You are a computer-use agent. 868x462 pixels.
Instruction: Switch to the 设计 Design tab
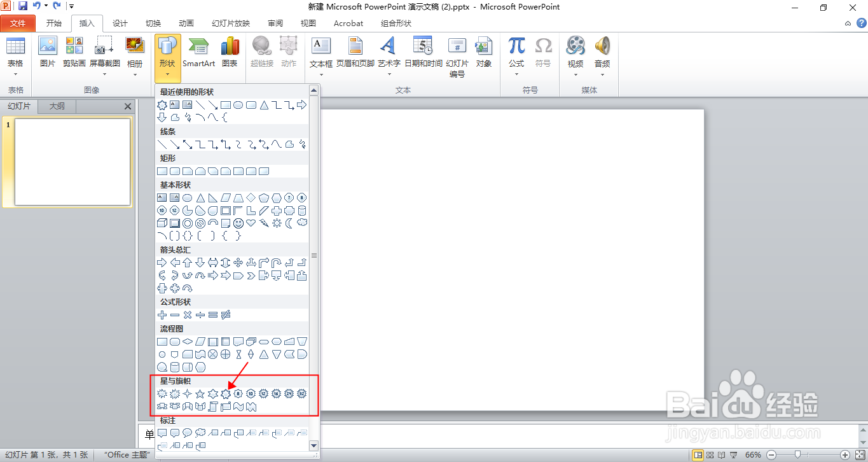coord(120,24)
